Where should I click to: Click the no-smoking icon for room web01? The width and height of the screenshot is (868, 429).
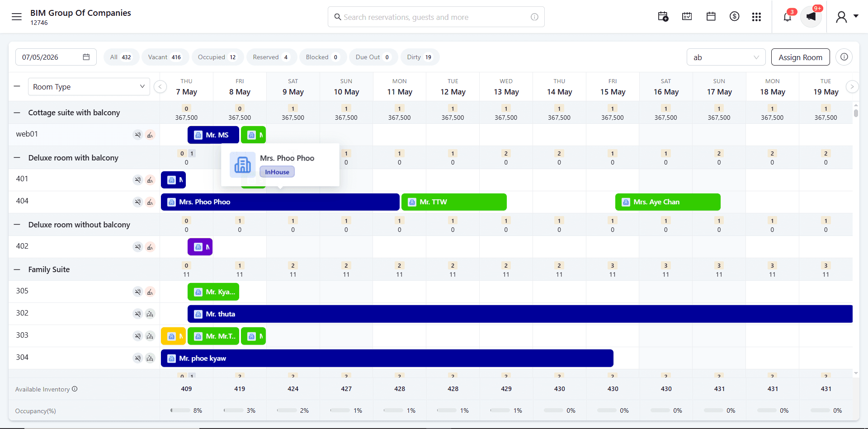click(138, 135)
